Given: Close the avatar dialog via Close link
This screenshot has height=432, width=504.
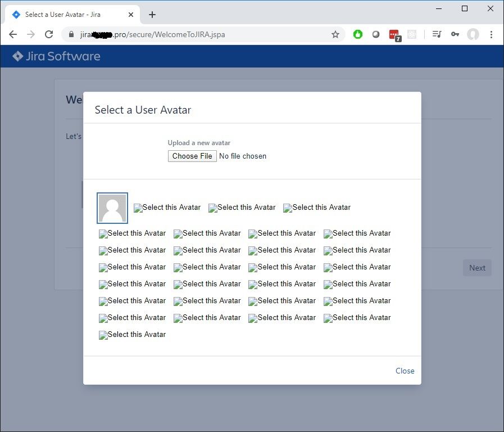Looking at the screenshot, I should pyautogui.click(x=405, y=371).
